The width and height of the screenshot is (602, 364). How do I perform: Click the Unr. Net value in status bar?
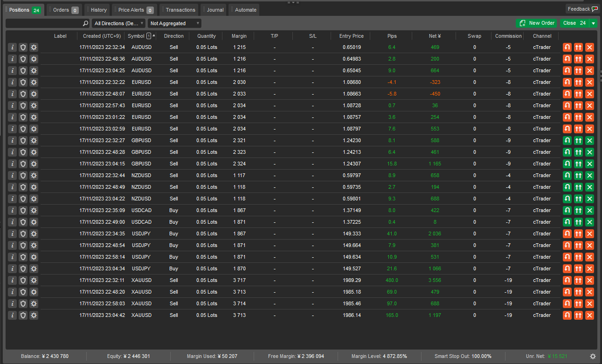(x=557, y=356)
